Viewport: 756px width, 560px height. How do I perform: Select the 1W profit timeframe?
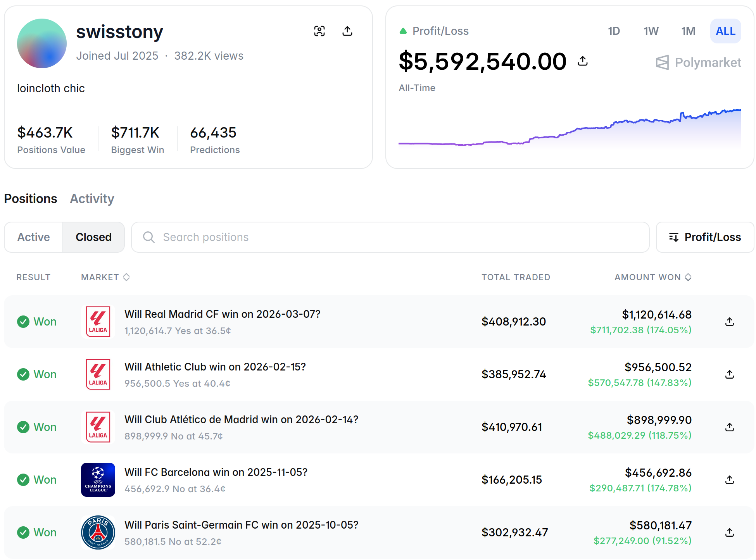point(651,31)
